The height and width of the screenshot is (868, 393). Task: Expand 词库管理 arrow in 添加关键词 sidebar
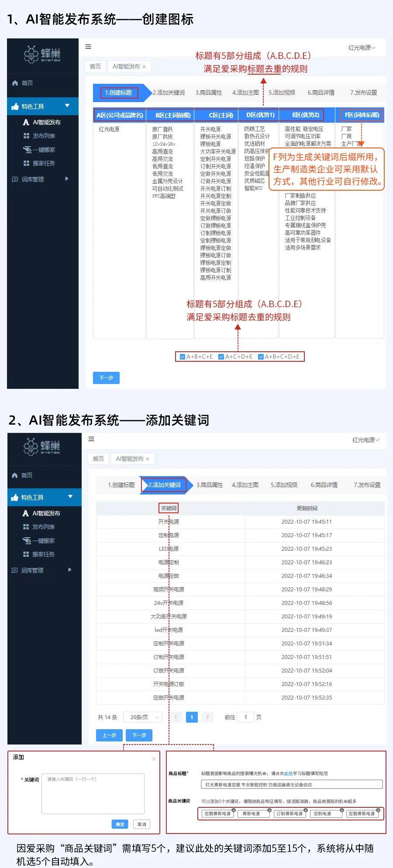pos(70,570)
